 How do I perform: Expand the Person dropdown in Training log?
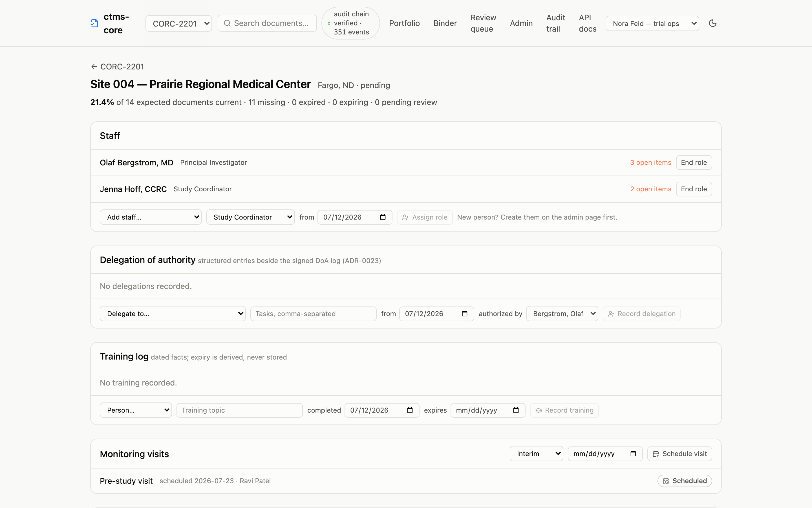136,410
